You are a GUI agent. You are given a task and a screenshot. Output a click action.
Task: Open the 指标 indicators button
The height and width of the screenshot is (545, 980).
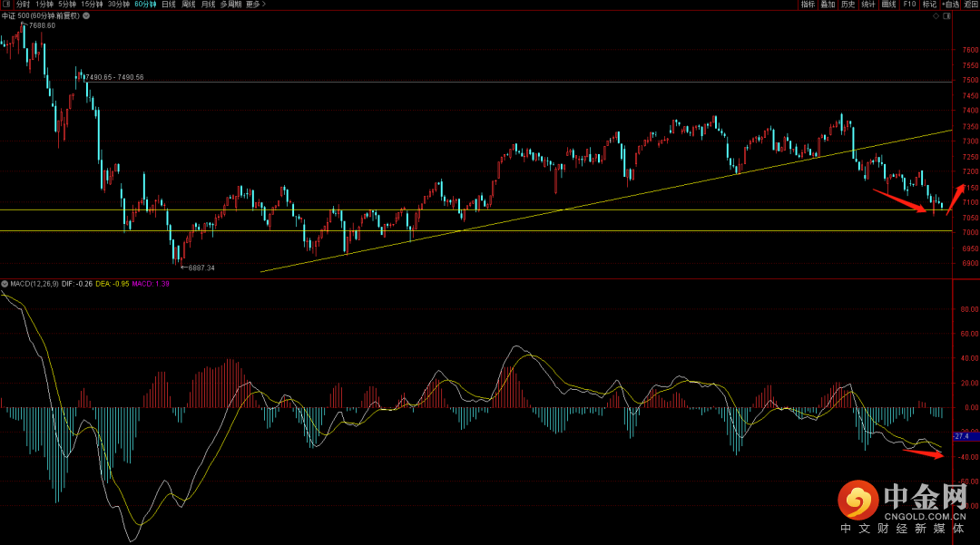tap(808, 5)
